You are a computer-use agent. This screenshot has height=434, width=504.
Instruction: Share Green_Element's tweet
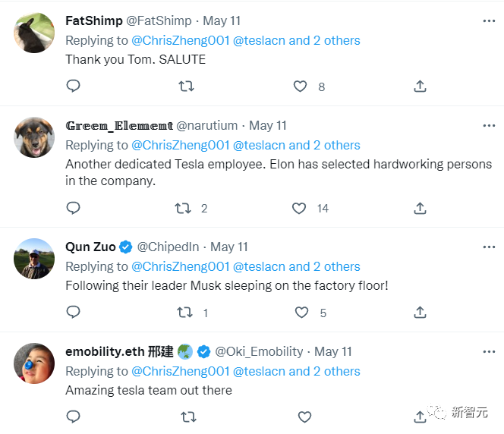420,208
